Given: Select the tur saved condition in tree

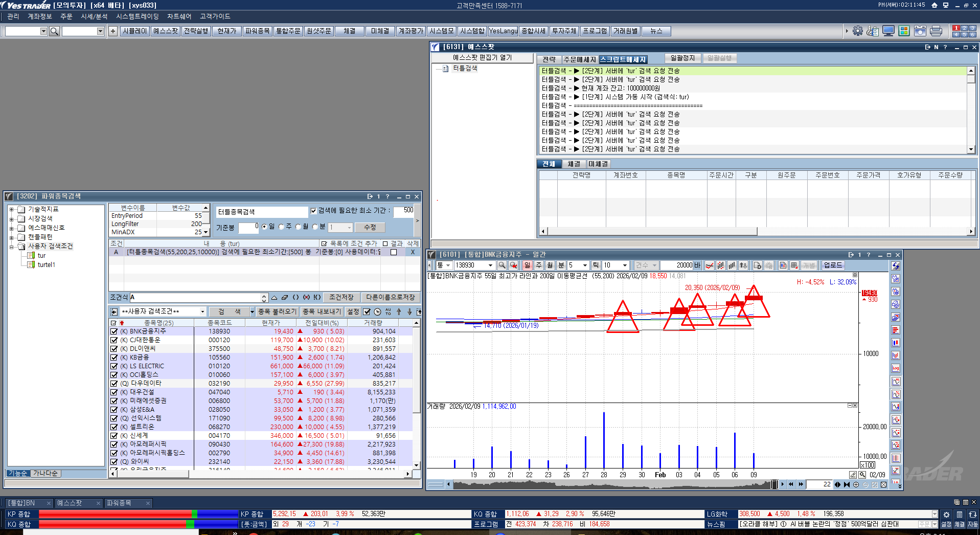Looking at the screenshot, I should tap(41, 256).
